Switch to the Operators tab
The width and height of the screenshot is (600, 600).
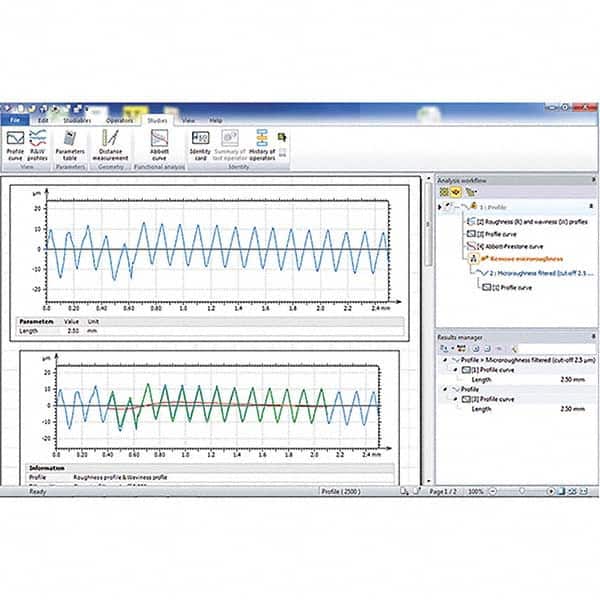point(119,120)
